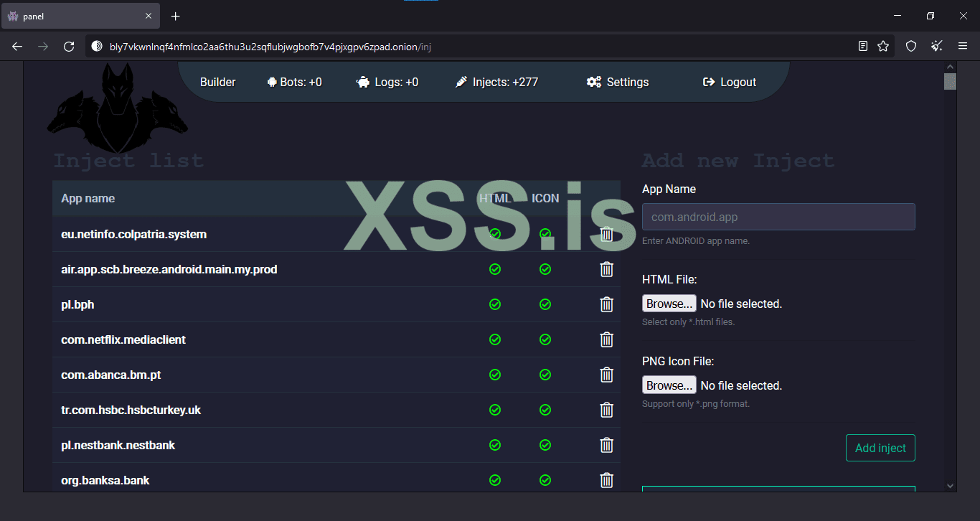Go to the Builder navigation item
The width and height of the screenshot is (980, 521).
point(217,83)
